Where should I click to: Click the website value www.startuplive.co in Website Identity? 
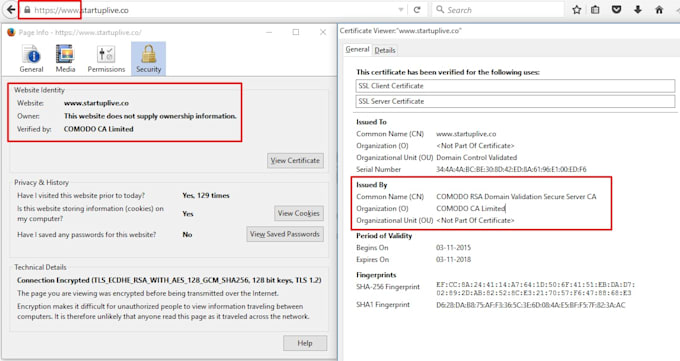(x=96, y=103)
